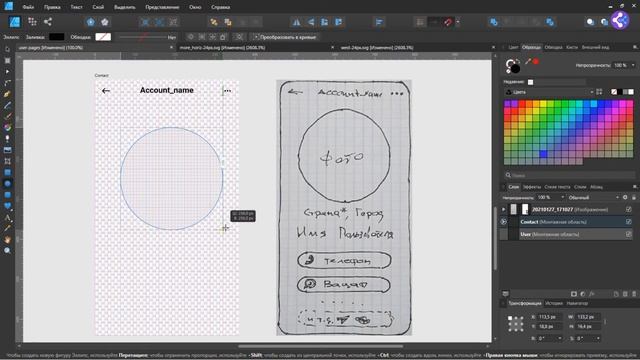Toggle visibility checkbox of 20210127_171027 layer
Viewport: 640px width, 360px height.
(629, 209)
